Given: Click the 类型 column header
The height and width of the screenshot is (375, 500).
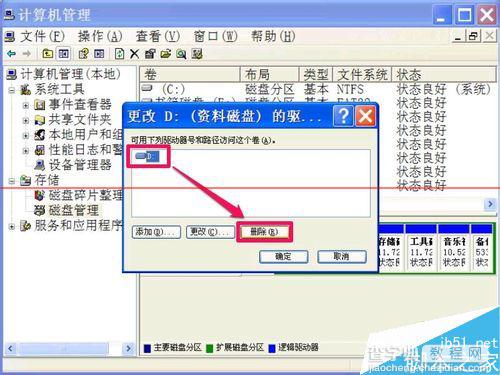Looking at the screenshot, I should tap(316, 74).
